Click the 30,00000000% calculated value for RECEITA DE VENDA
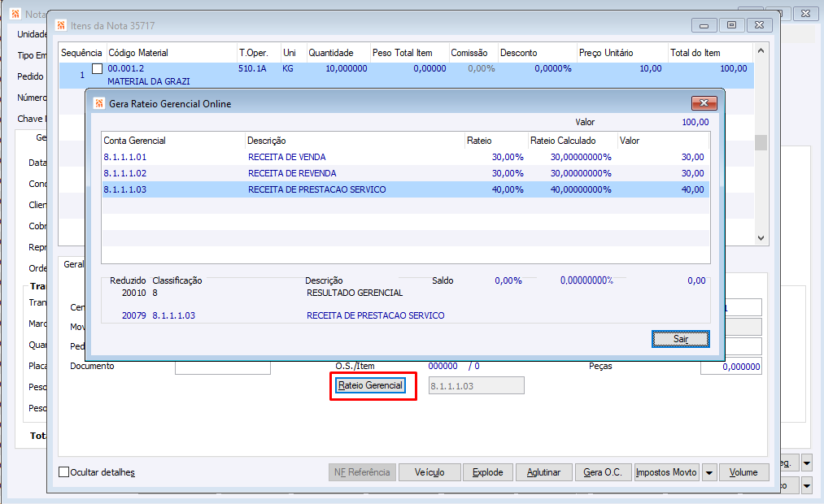The image size is (824, 504). (581, 157)
